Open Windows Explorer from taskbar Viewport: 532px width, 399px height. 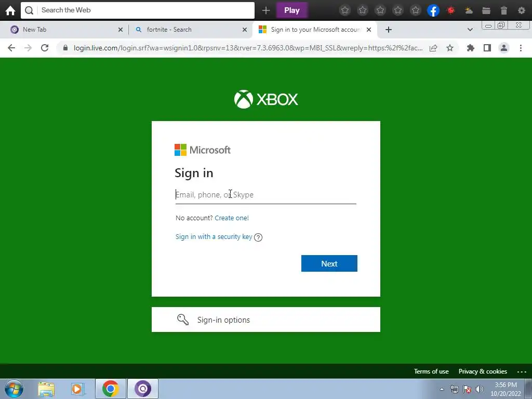pyautogui.click(x=46, y=389)
